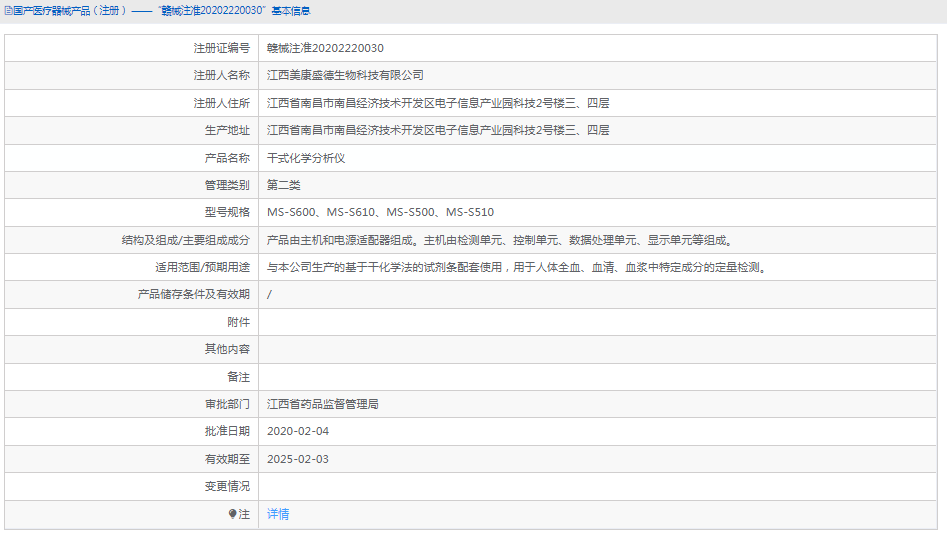Click the 注册人名称 label
The height and width of the screenshot is (533, 947).
(222, 75)
